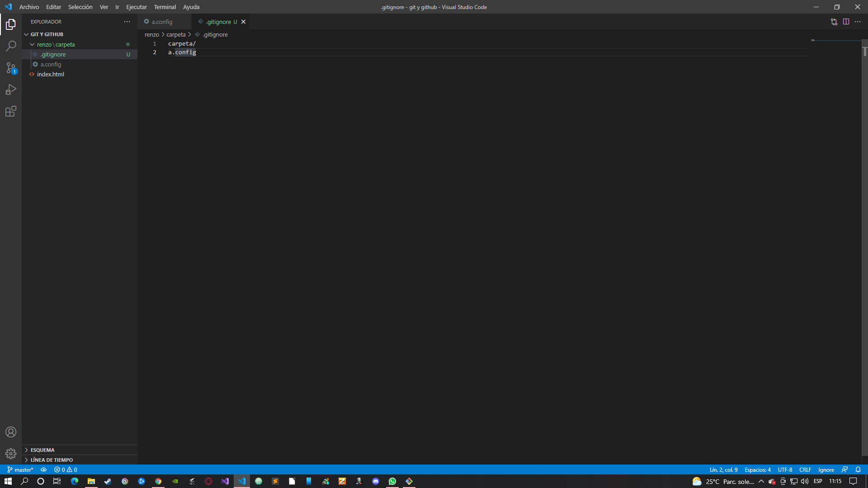
Task: Click the feedback icon in status bar
Action: point(844,469)
